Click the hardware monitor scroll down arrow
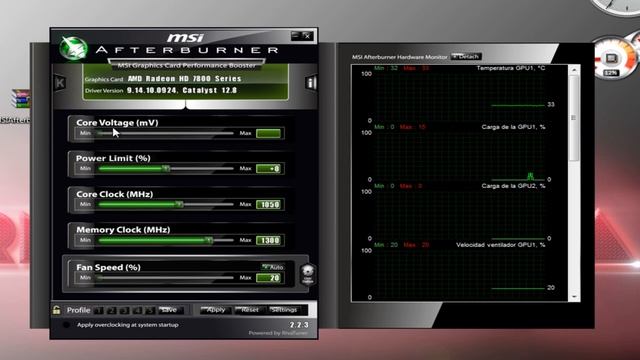This screenshot has height=360, width=640. (574, 297)
